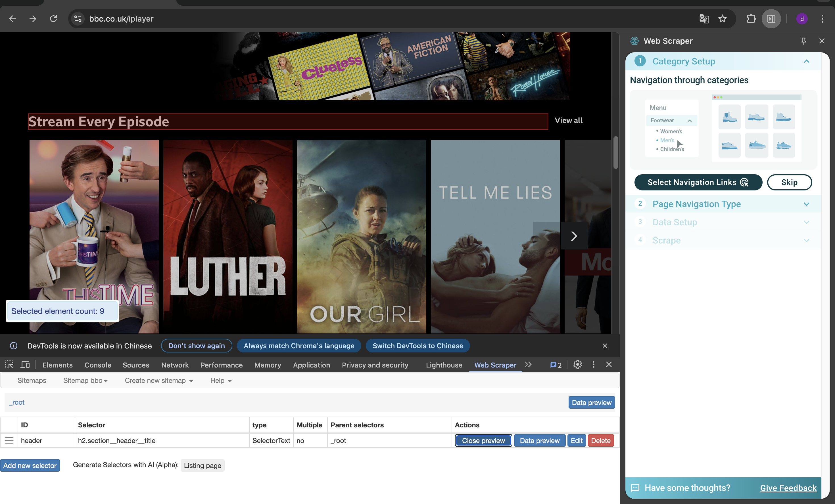Screen dimensions: 835x504
Task: Open the Create new sitemap dropdown
Action: [158, 380]
